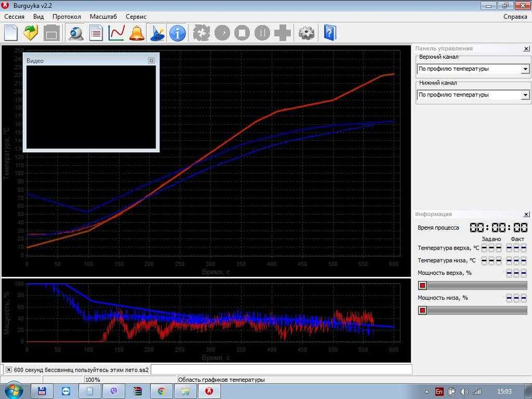Pause the process with the pause icon
The height and width of the screenshot is (399, 532).
[262, 33]
